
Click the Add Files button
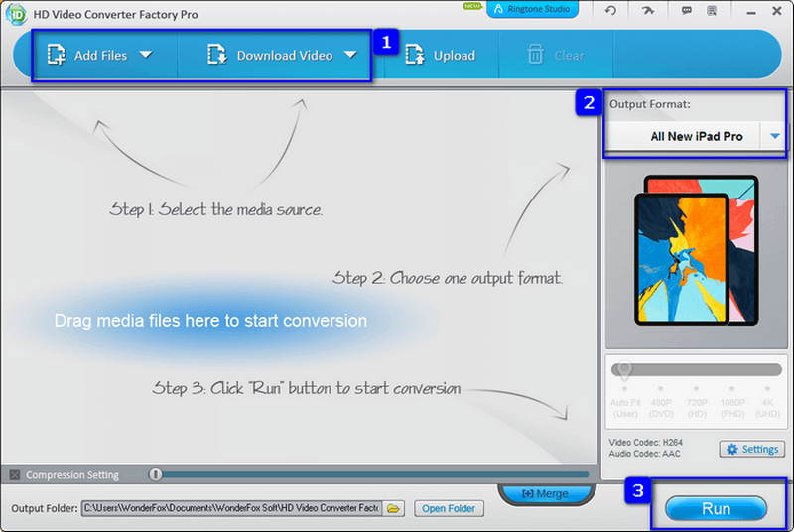pos(87,55)
